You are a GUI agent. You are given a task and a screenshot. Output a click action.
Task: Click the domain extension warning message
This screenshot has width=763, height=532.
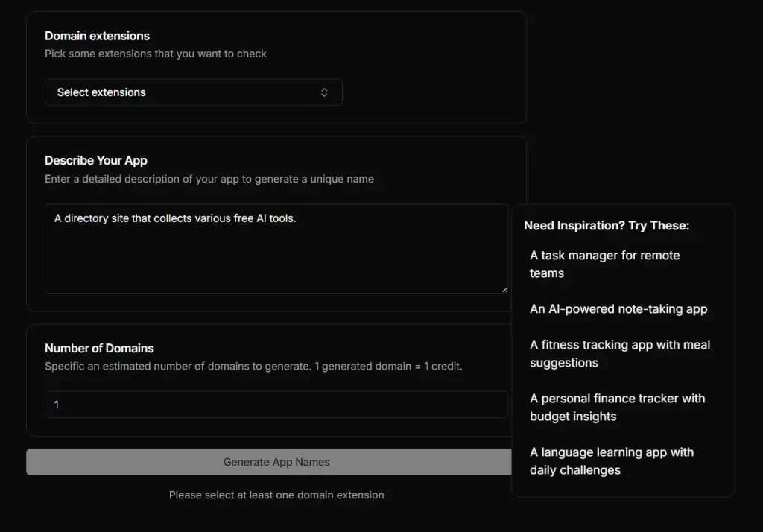276,495
